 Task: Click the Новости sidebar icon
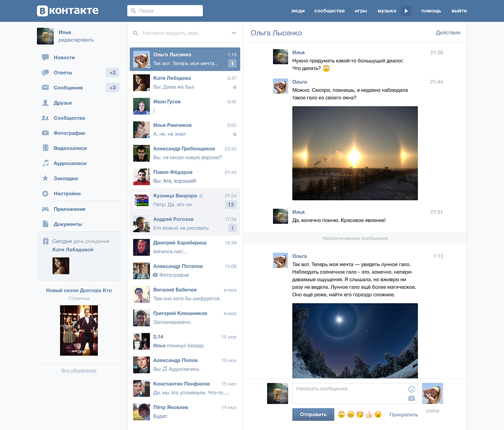pos(45,58)
